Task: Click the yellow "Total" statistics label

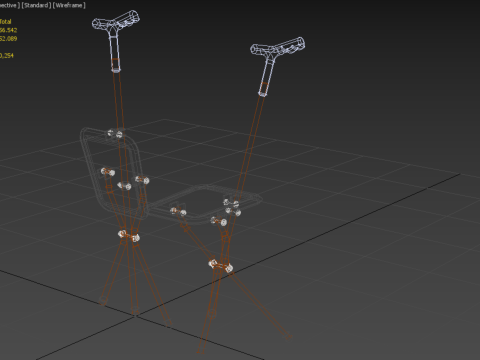Action: tap(6, 22)
